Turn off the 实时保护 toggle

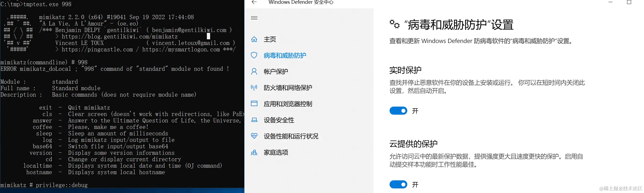[x=398, y=111]
